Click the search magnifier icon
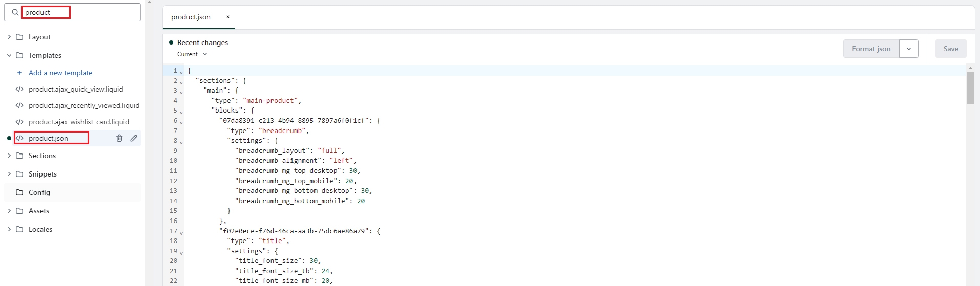The width and height of the screenshot is (980, 286). [x=15, y=12]
